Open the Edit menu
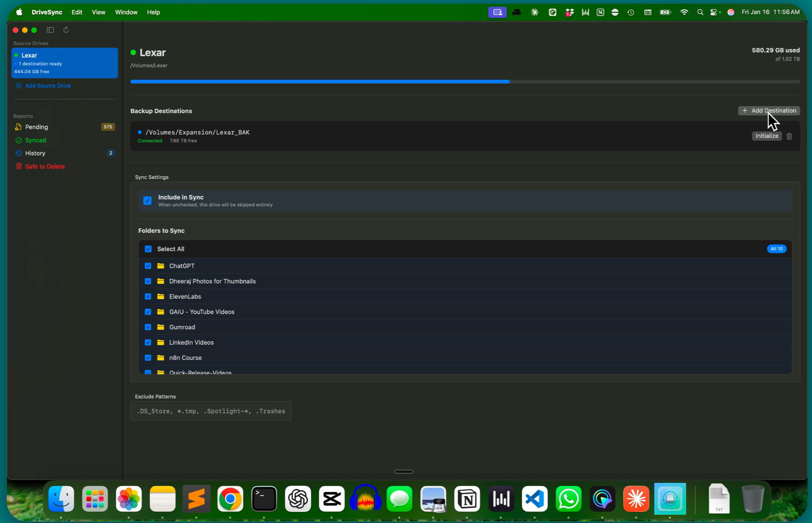The width and height of the screenshot is (812, 523). tap(77, 12)
